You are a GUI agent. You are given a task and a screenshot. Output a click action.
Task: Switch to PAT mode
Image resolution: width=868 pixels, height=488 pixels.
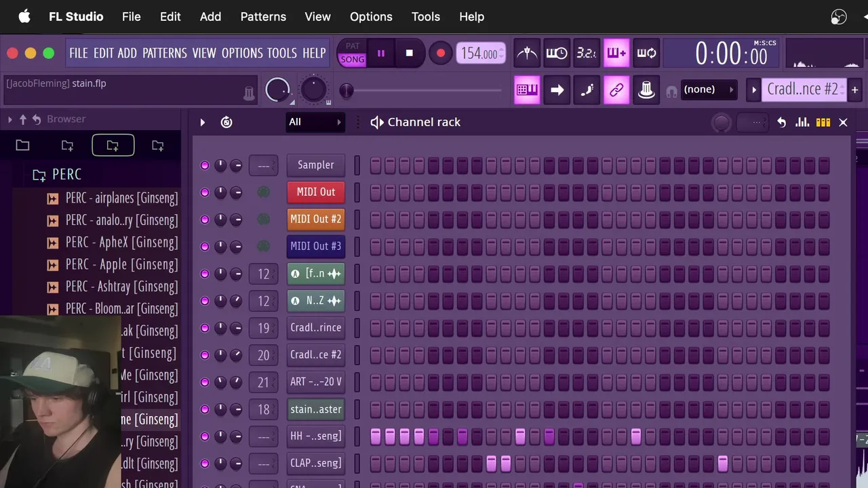353,46
